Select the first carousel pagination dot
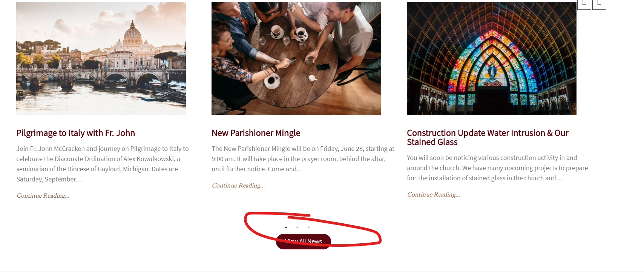 click(286, 227)
